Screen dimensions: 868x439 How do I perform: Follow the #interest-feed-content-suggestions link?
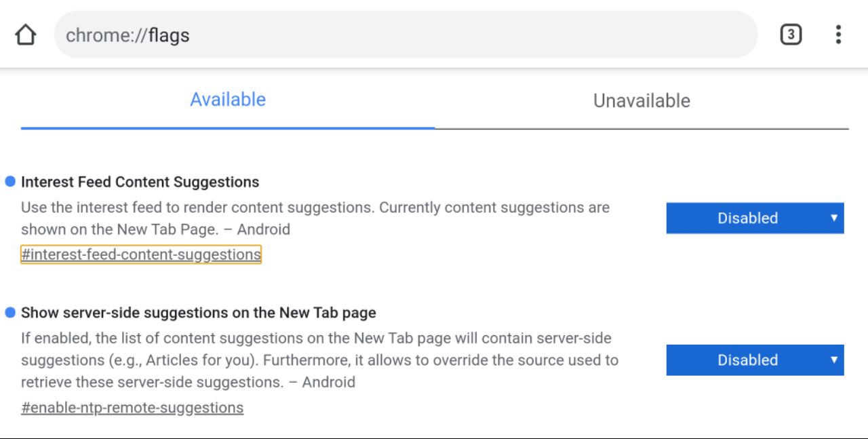[141, 254]
